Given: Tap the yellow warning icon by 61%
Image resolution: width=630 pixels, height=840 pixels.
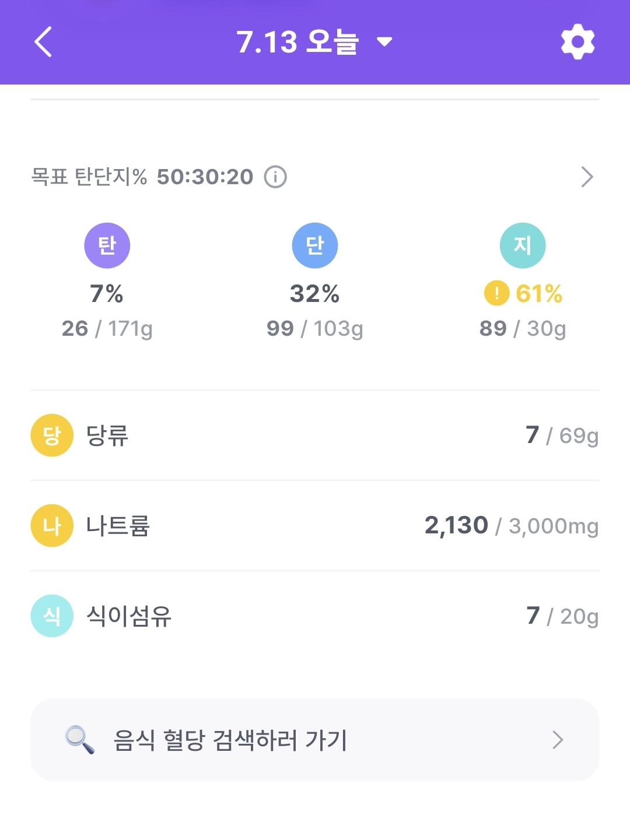Looking at the screenshot, I should [496, 293].
